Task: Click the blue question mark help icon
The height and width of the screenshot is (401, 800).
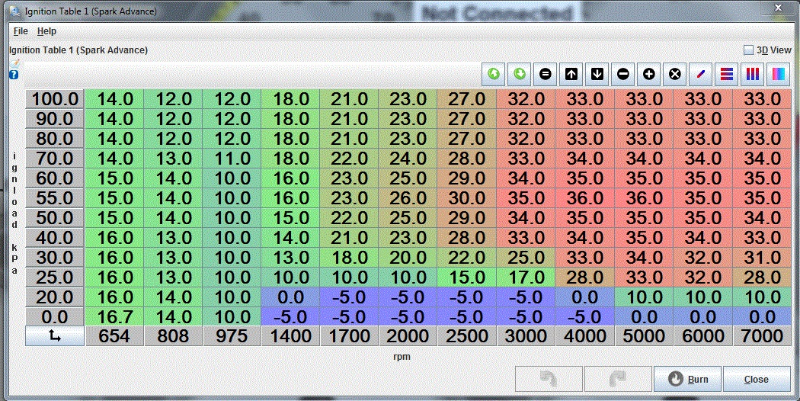Action: pos(14,75)
